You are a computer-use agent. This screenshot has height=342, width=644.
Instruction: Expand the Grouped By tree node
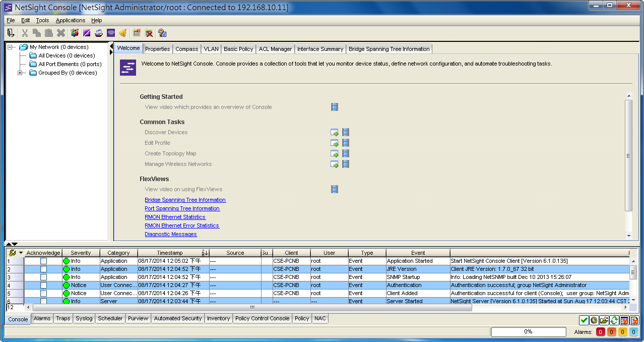pyautogui.click(x=20, y=73)
